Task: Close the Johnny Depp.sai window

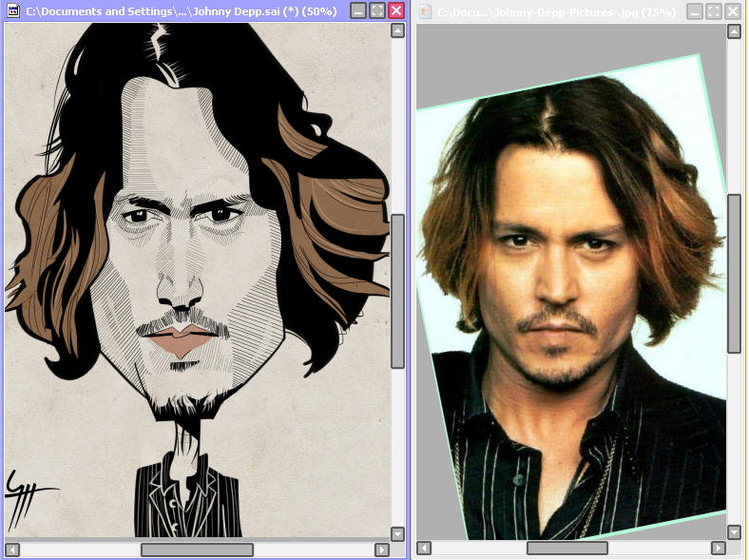Action: point(396,10)
